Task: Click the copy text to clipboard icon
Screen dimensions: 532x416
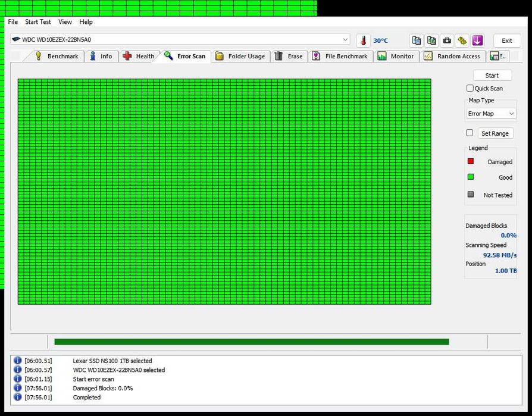Action: [417, 40]
